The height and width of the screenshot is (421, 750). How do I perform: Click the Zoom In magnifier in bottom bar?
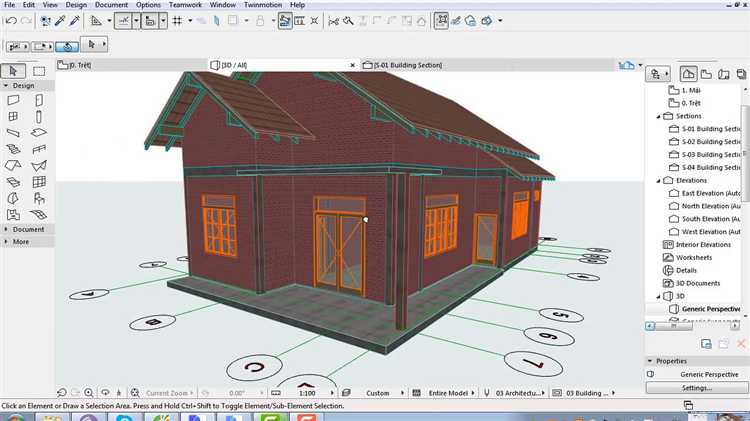coord(89,393)
